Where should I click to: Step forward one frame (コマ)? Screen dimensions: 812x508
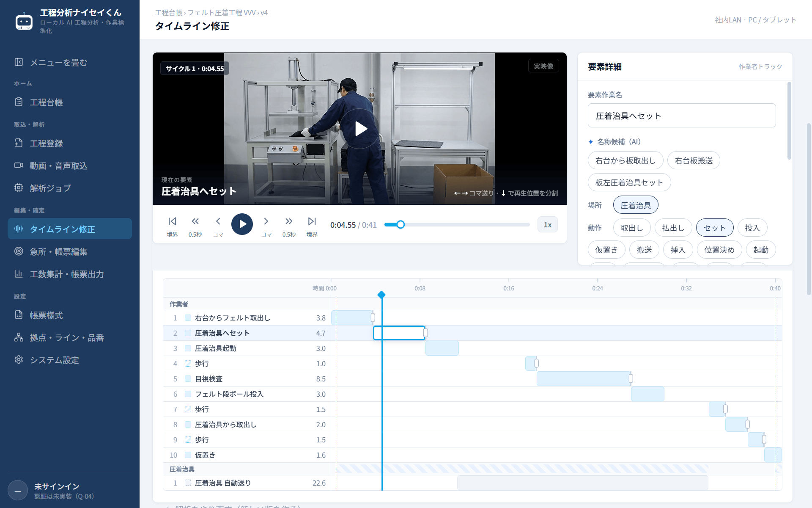[x=266, y=226]
